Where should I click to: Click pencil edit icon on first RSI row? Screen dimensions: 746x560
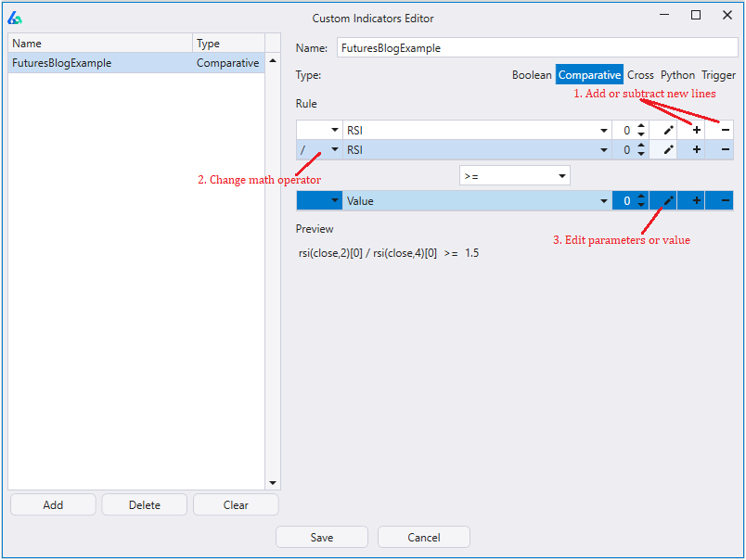point(668,131)
